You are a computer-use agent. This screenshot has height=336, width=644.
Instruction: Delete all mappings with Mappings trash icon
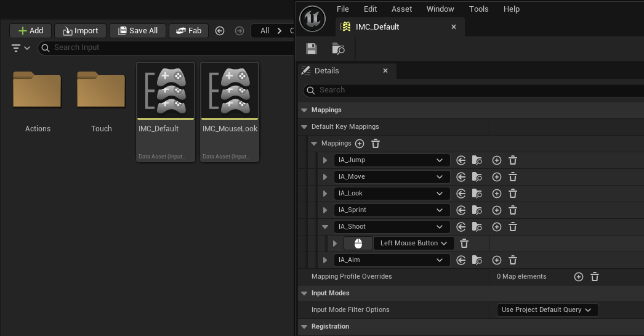[376, 144]
